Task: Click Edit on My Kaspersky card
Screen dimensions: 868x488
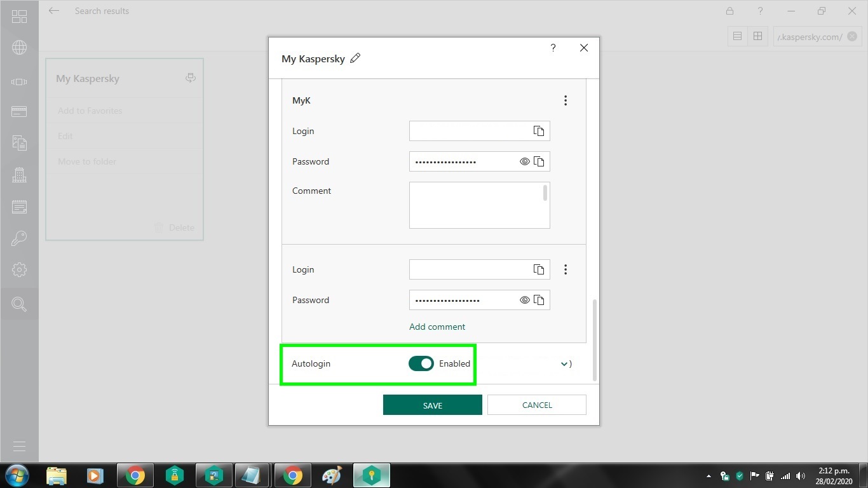Action: click(65, 136)
